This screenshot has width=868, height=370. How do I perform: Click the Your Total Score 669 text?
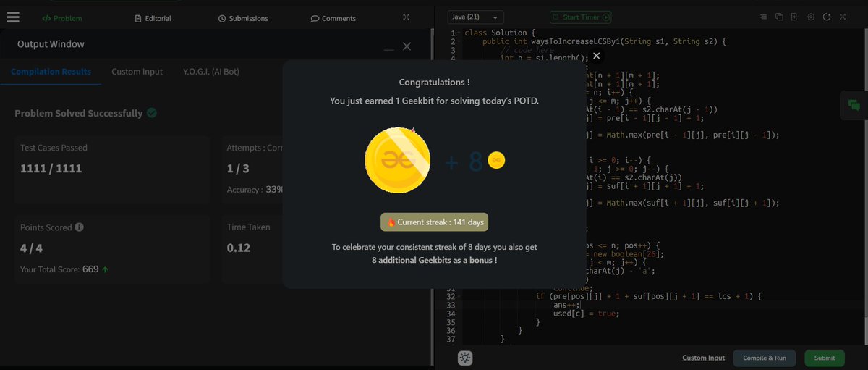59,269
